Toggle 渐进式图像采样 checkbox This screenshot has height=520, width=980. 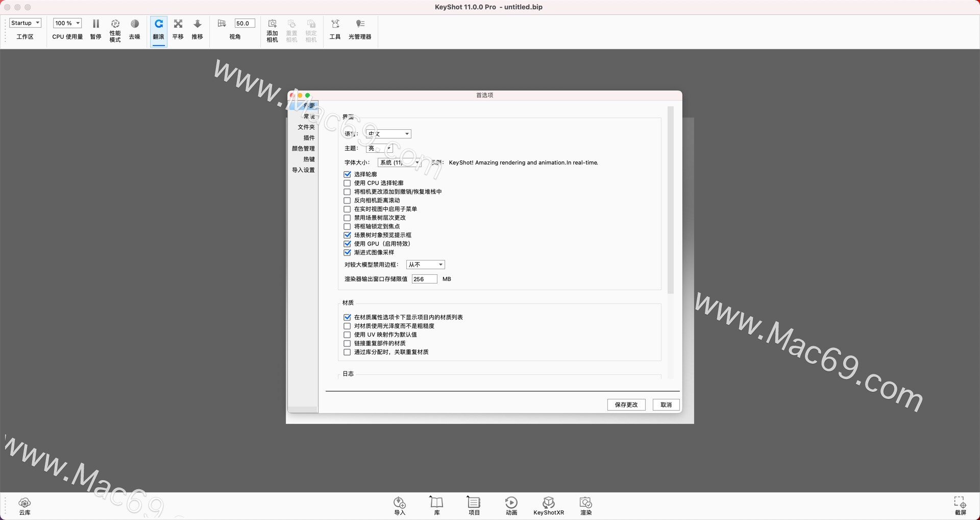point(348,253)
